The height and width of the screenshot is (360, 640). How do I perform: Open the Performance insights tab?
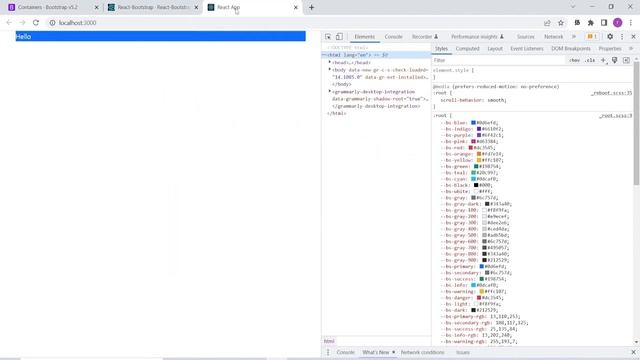pos(477,37)
